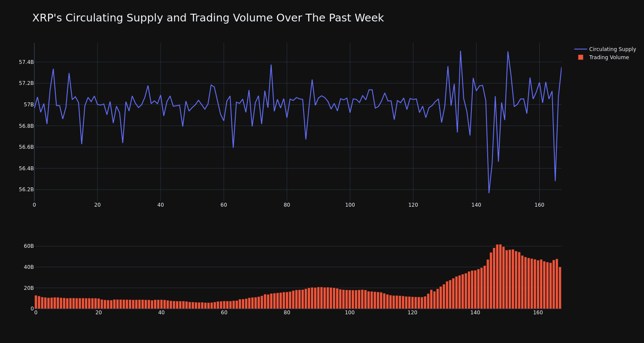Screen dimensions: 644x343
Task: Click x-axis tick 140 under volume chart
Action: pyautogui.click(x=475, y=313)
